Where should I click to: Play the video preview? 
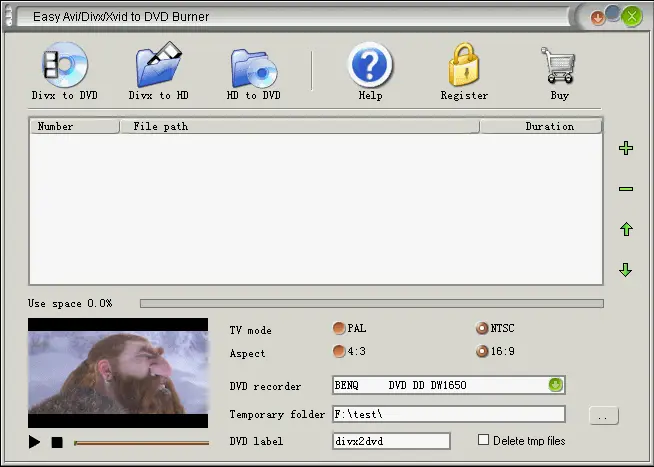click(35, 442)
